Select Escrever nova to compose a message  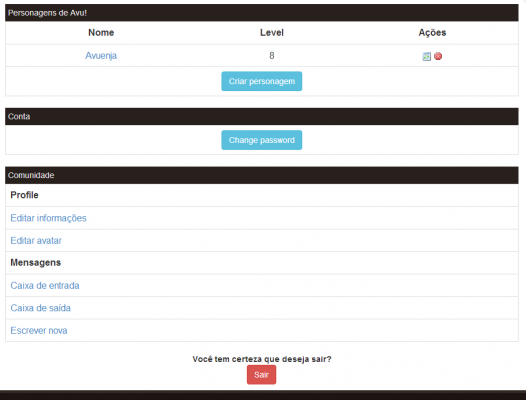(39, 331)
